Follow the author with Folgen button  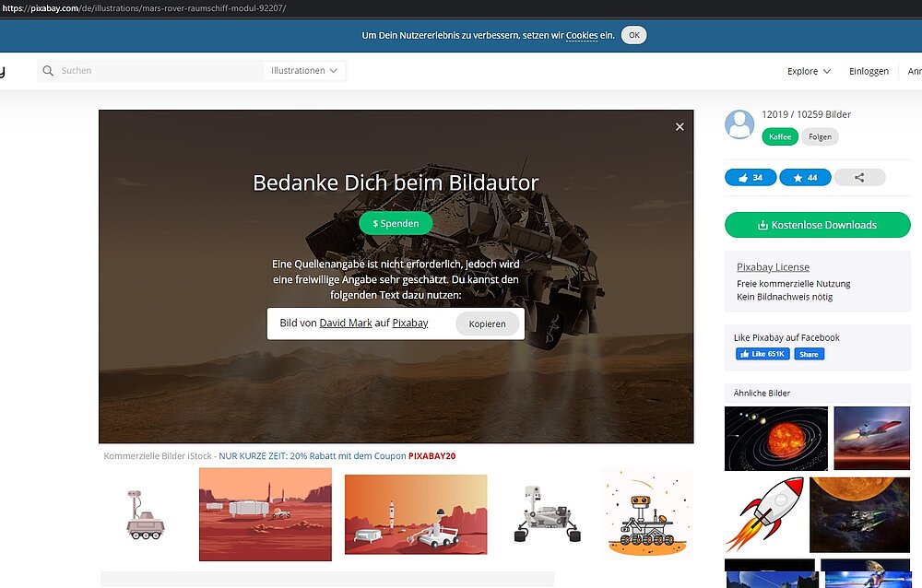820,137
